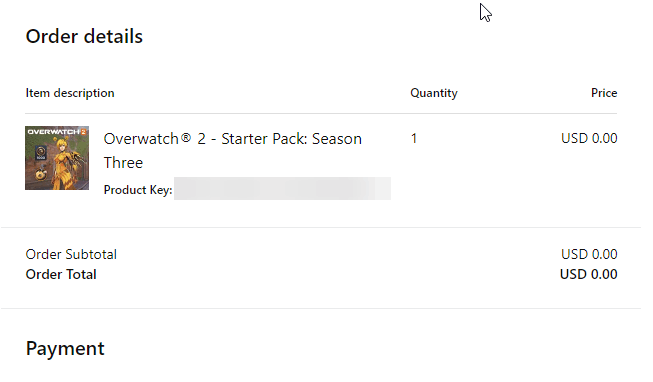Click the Order Subtotal amount USD 0.00
This screenshot has height=382, width=653.
coord(589,254)
